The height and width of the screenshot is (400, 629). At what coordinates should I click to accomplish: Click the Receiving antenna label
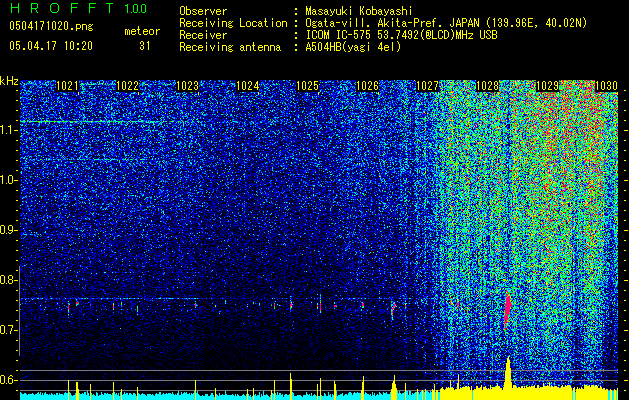coord(230,47)
